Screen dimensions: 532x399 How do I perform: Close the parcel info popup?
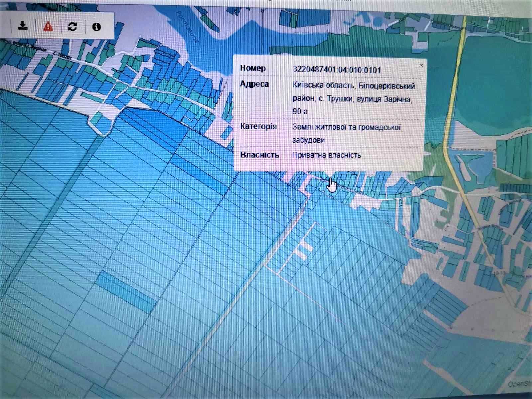(421, 65)
